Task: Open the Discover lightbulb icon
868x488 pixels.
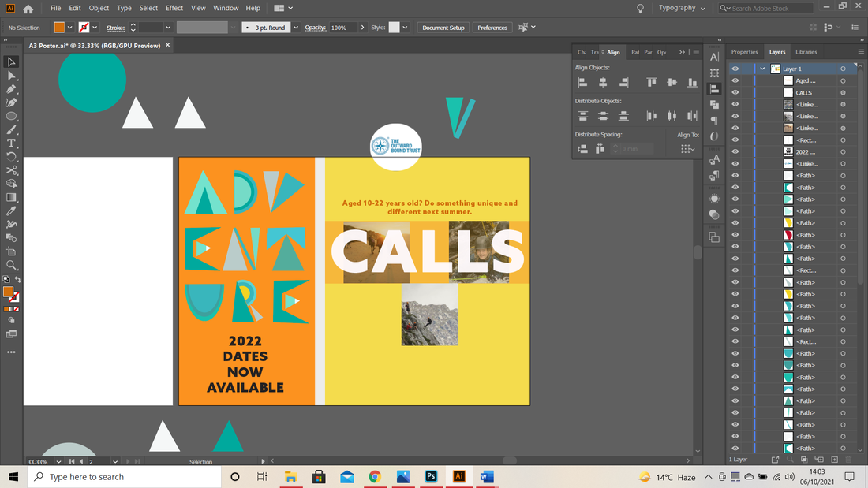Action: click(x=640, y=9)
